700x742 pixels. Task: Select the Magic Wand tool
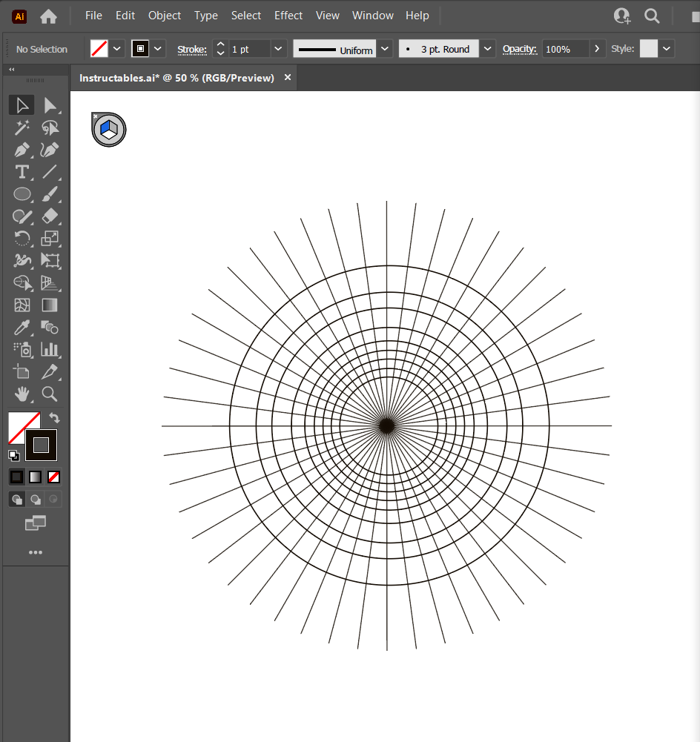[22, 127]
